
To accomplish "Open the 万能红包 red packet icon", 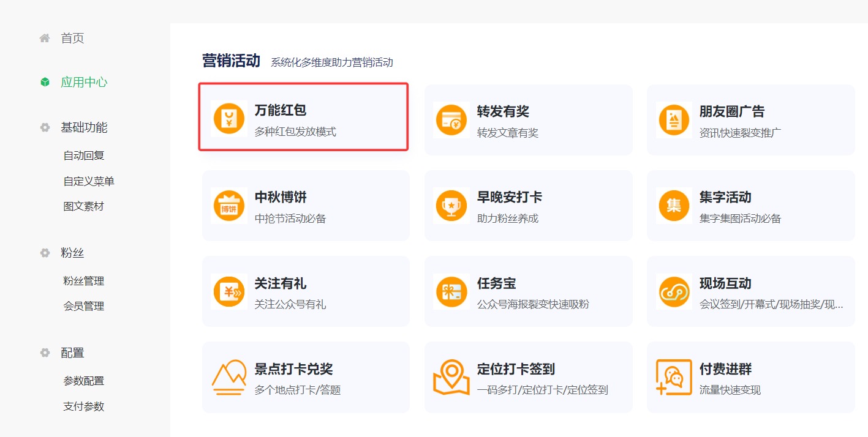I will pyautogui.click(x=228, y=119).
